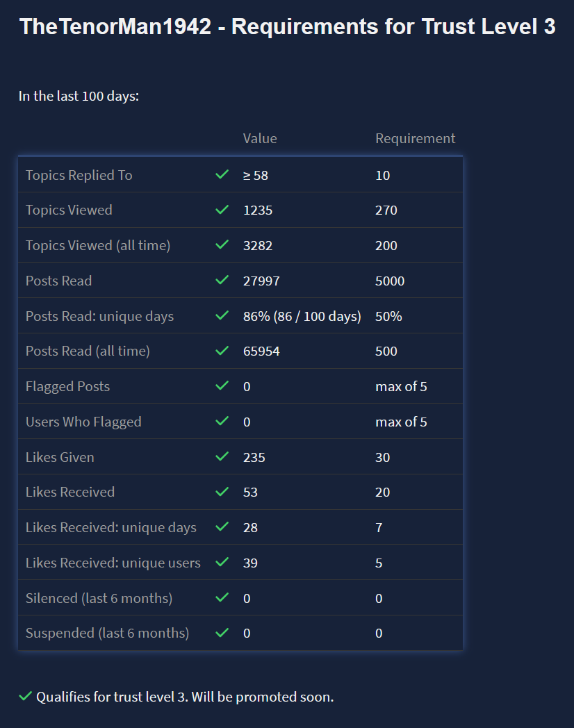Click the checkmark next to Posts Read: unique days
The image size is (574, 728).
[222, 316]
